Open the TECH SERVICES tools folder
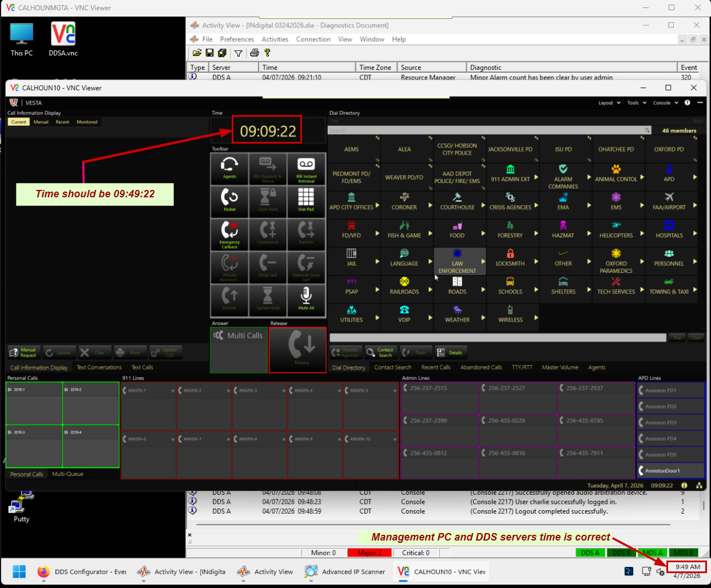The height and width of the screenshot is (588, 711). pos(616,286)
